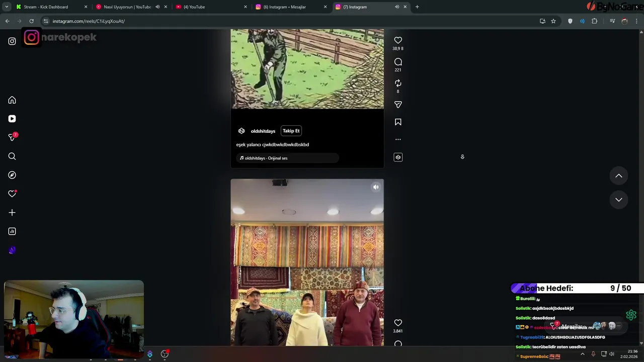This screenshot has width=644, height=362.
Task: Follow oldshitdays with Takip Et
Action: click(291, 131)
